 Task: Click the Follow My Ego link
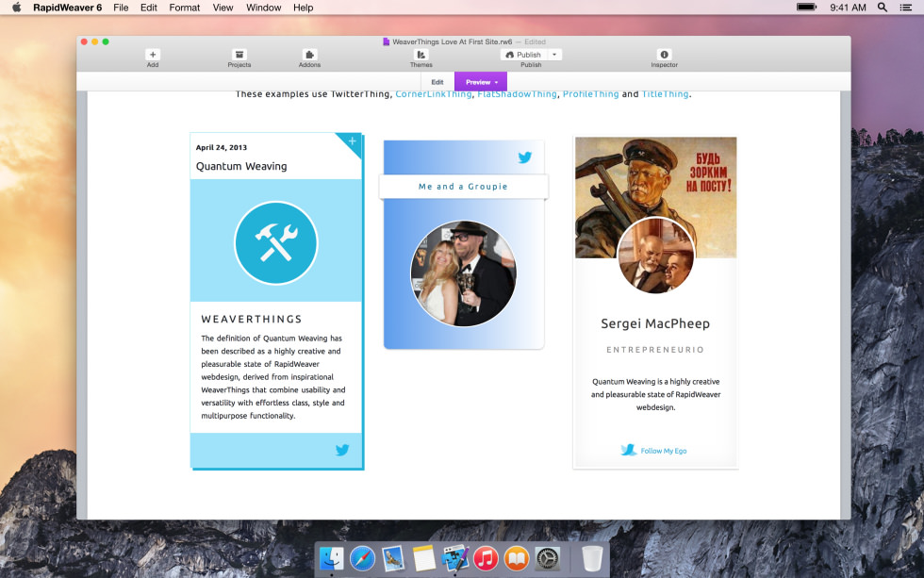pyautogui.click(x=664, y=451)
